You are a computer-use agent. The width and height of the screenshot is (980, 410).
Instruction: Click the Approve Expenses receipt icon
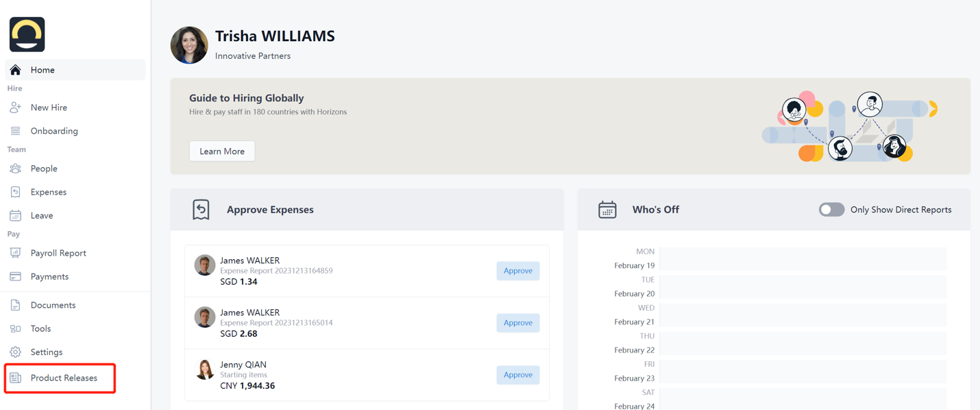201,210
